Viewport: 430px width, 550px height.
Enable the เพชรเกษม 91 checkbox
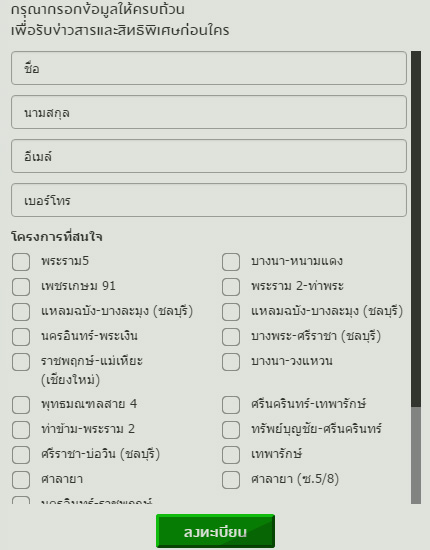(21, 287)
